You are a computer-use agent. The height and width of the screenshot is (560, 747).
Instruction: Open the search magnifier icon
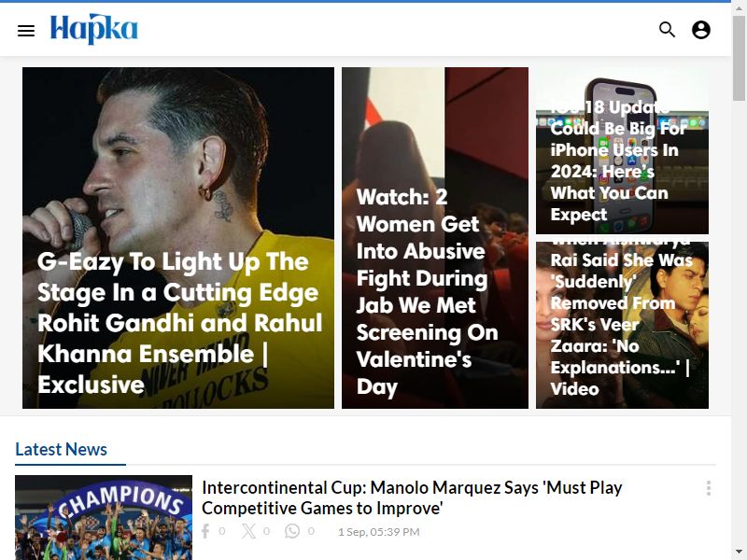(667, 30)
